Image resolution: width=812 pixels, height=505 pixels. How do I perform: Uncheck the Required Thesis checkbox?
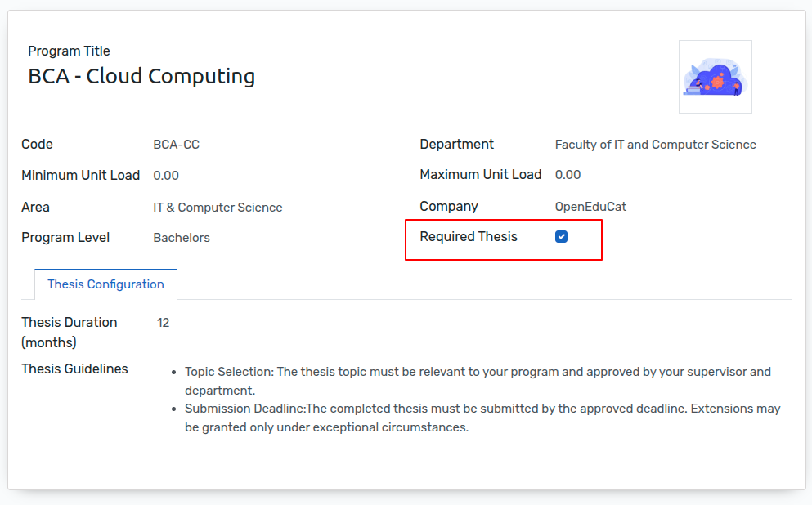coord(561,236)
